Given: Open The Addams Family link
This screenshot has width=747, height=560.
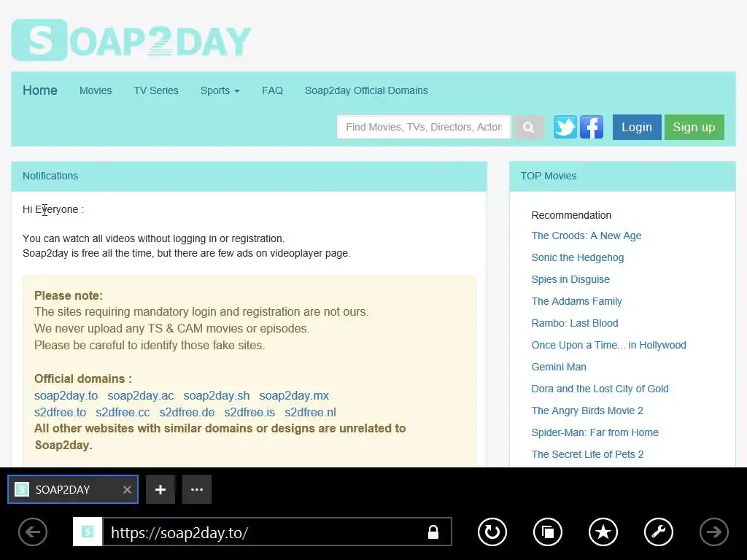Looking at the screenshot, I should coord(576,301).
